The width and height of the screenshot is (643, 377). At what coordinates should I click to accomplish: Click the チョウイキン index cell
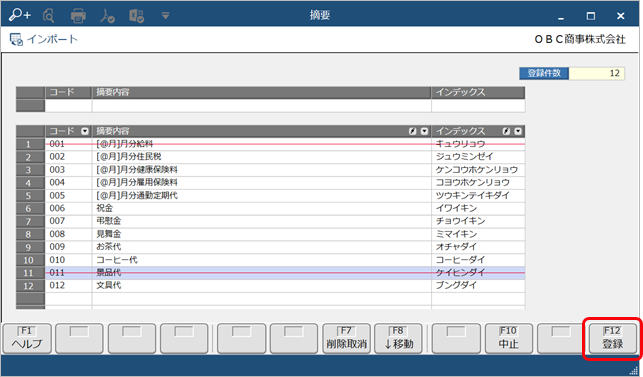[478, 221]
